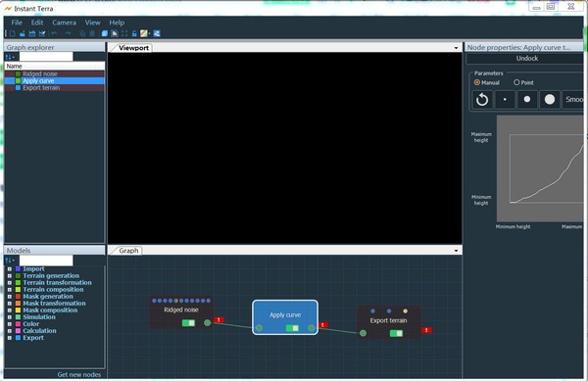Select the medium dot brush size
Screen dimensions: 588x381
click(527, 100)
